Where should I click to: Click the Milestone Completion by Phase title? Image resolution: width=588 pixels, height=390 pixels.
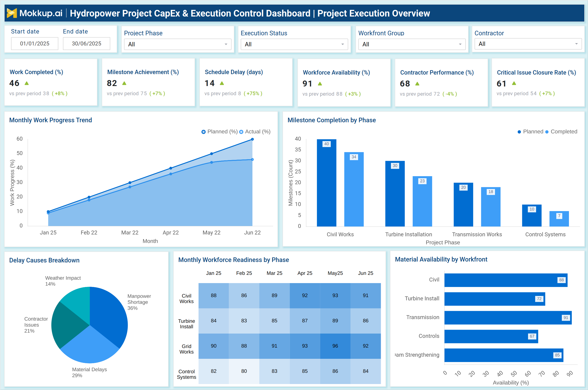pos(331,120)
